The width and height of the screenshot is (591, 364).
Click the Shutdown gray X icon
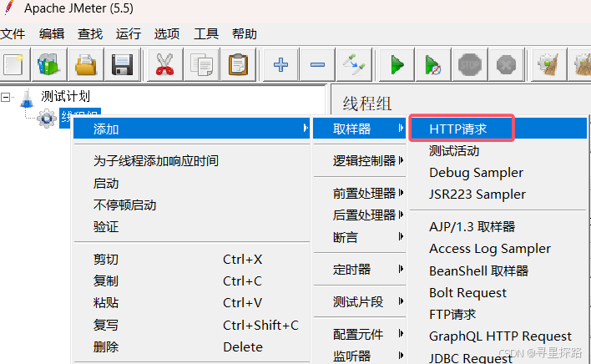point(506,65)
